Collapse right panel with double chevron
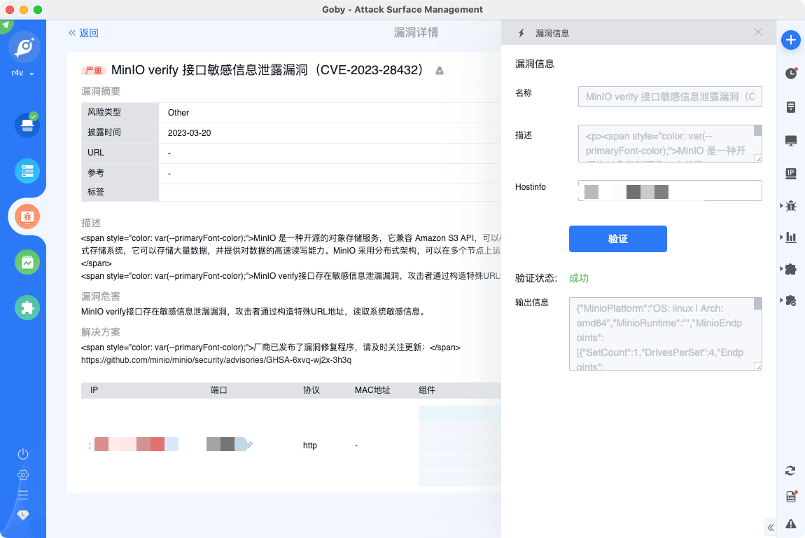Screen dimensions: 805x538 [770, 527]
